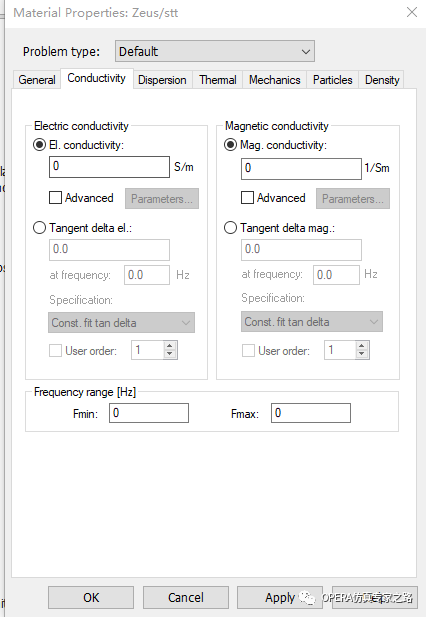The image size is (426, 617).
Task: Switch to the Dispersion tab
Action: (x=162, y=80)
